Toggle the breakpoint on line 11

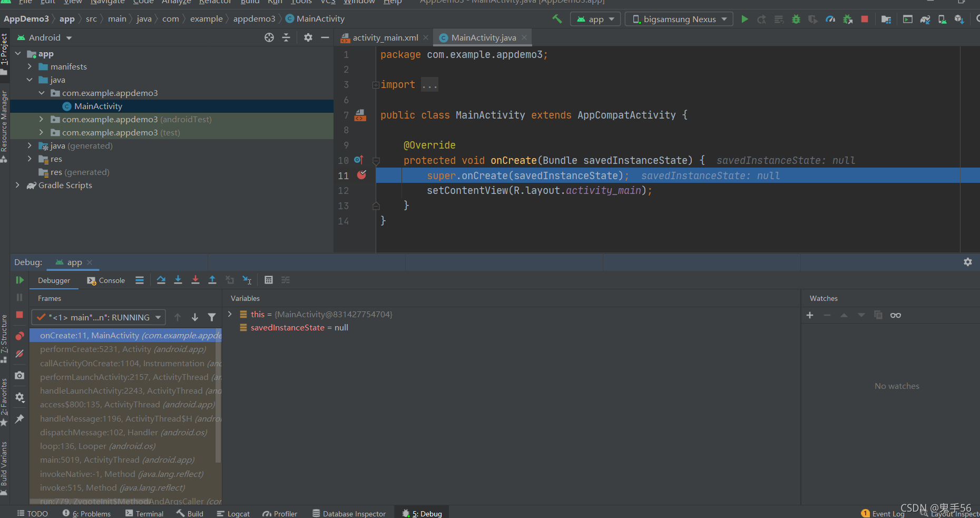click(x=361, y=175)
